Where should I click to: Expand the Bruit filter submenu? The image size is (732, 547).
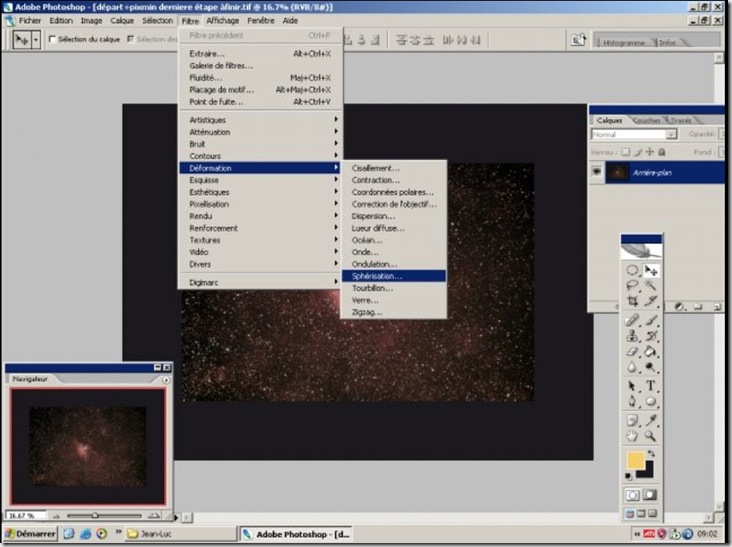point(260,144)
